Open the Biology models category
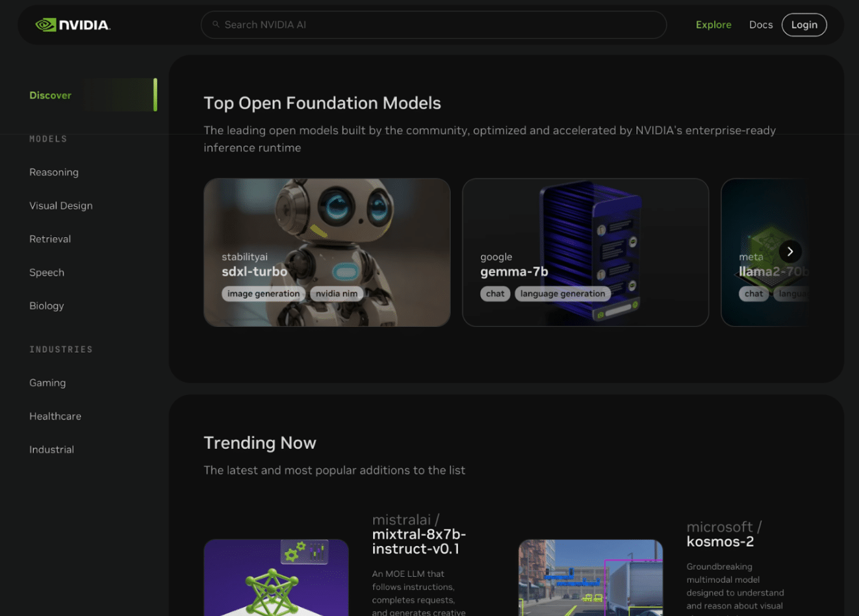 (47, 305)
